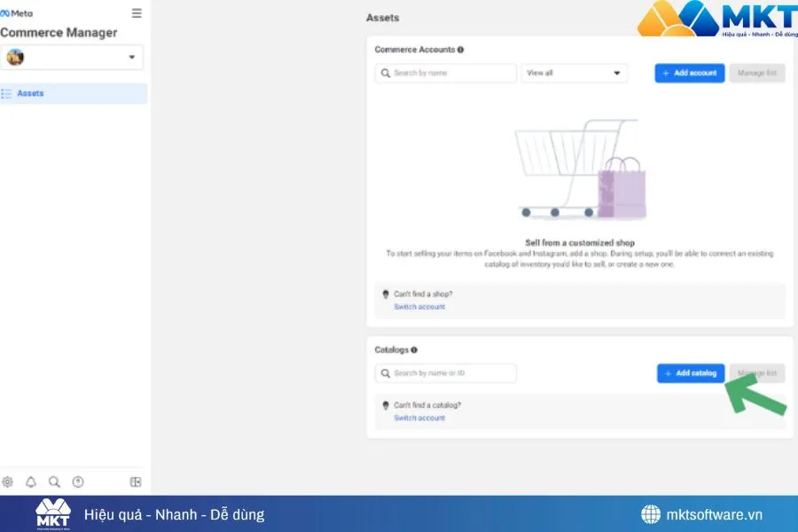Click the Add account button
The image size is (798, 532).
(690, 73)
